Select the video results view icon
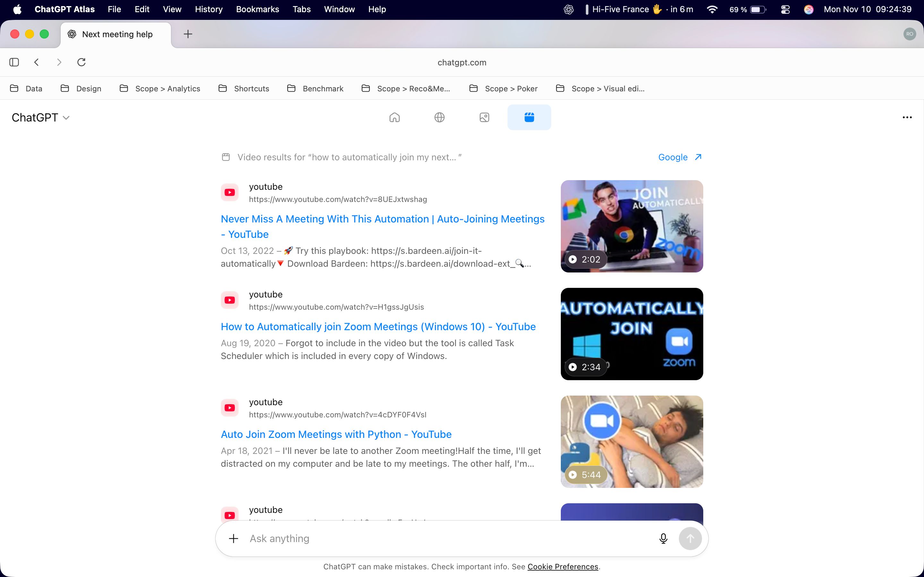924x577 pixels. pos(529,117)
